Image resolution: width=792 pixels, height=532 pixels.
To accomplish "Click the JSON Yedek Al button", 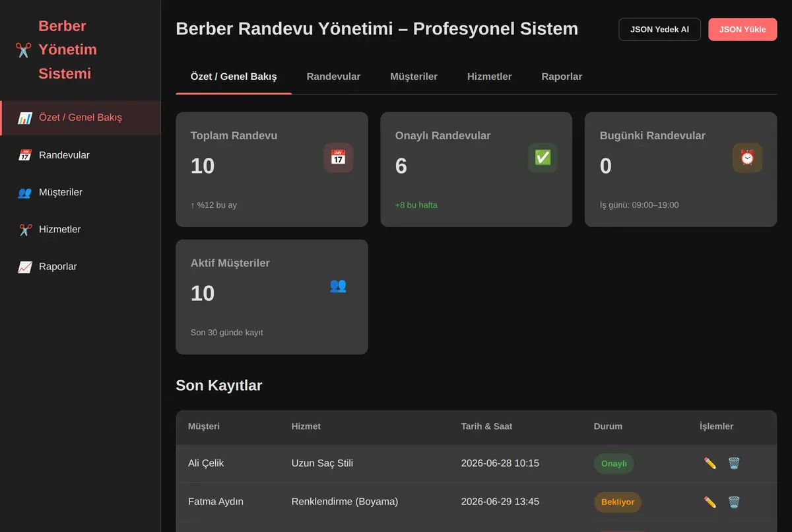I will pos(660,29).
